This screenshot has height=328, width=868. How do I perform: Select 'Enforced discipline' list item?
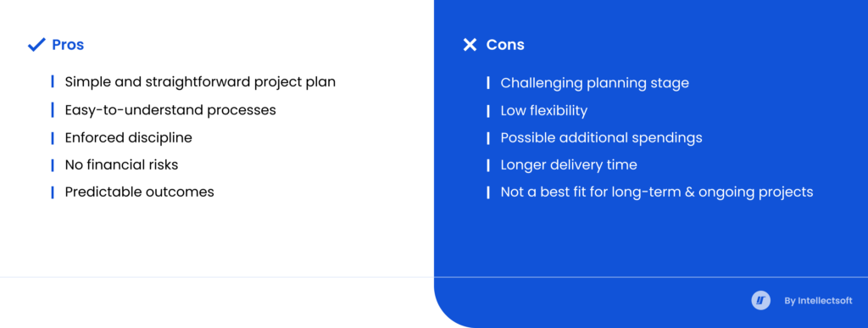pos(129,138)
